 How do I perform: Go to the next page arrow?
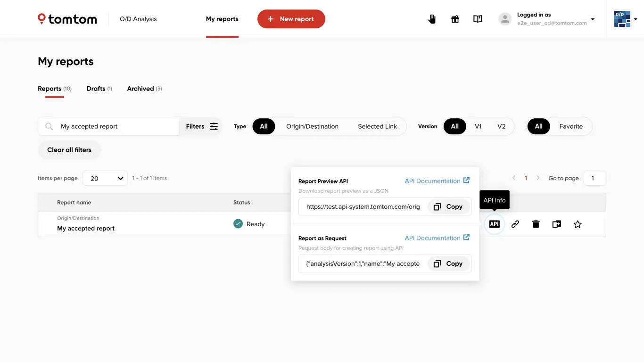pos(538,178)
